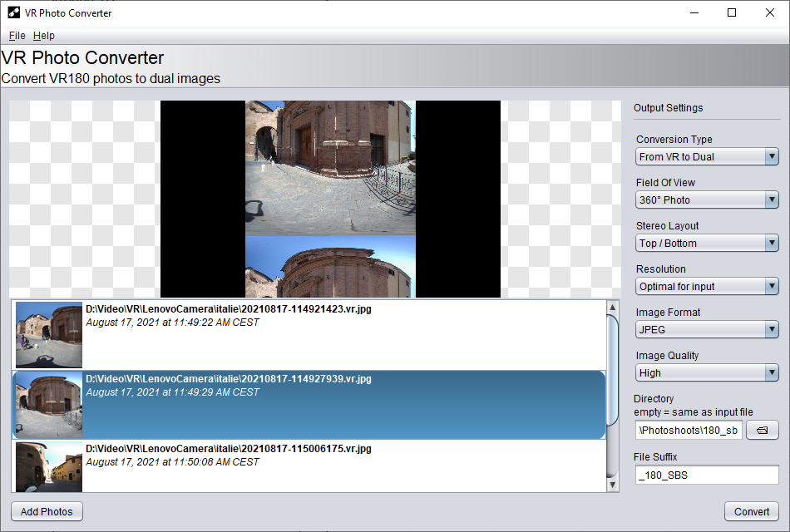790x532 pixels.
Task: Open the Conversion Type dropdown
Action: point(707,156)
